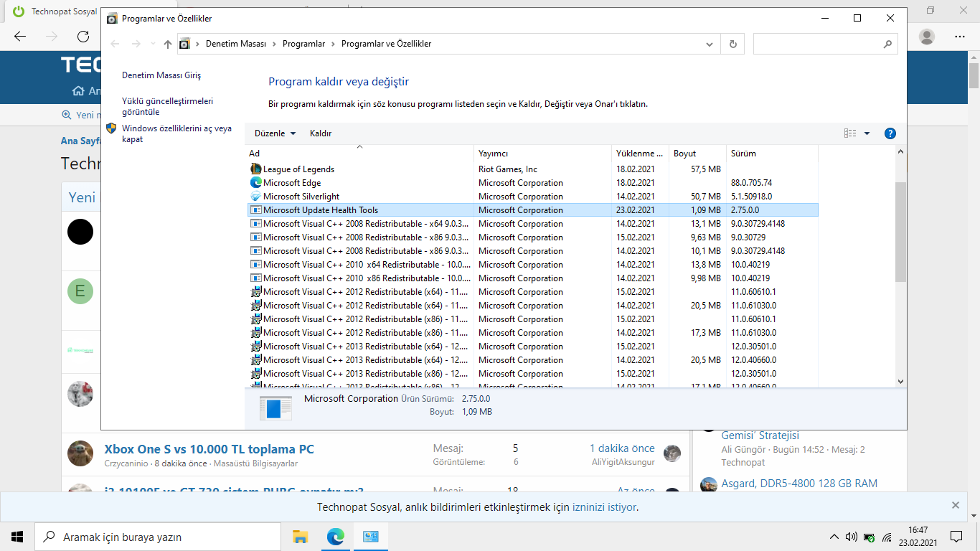Go back in the Programlar ve Özellikler window
This screenshot has height=551, width=980.
[116, 44]
